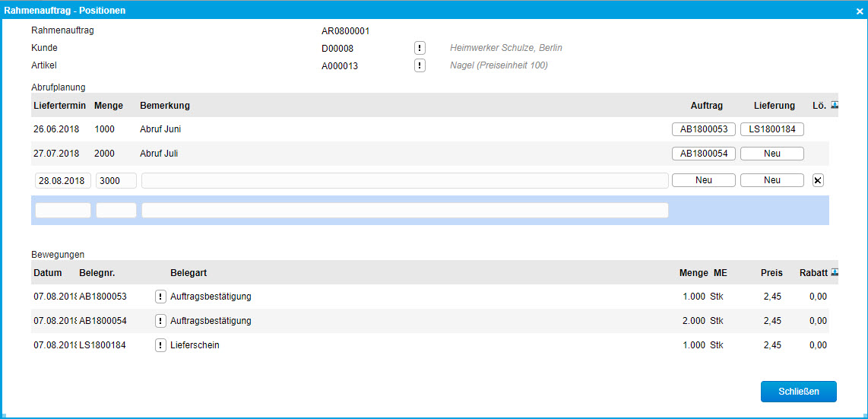Click Lieferung column header
Image resolution: width=868 pixels, height=419 pixels.
pyautogui.click(x=775, y=105)
